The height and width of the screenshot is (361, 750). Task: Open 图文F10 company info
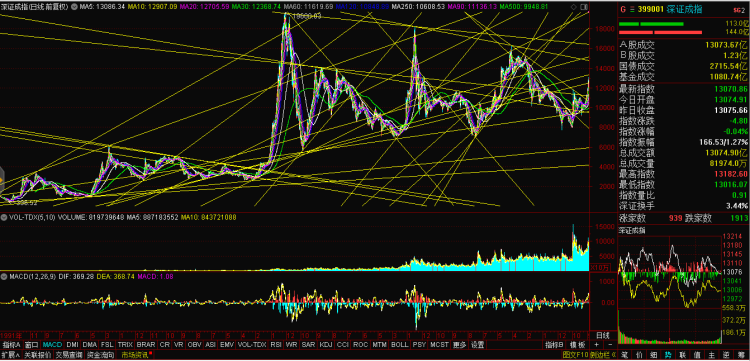576,355
